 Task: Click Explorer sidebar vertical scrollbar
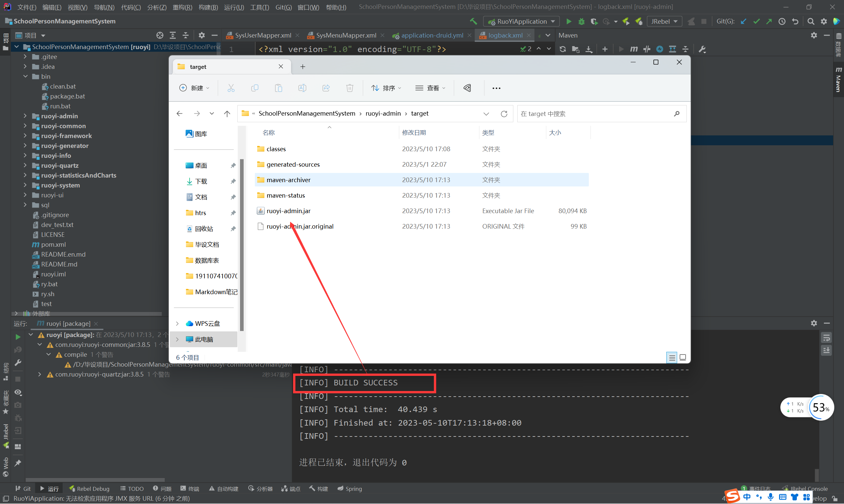click(242, 244)
